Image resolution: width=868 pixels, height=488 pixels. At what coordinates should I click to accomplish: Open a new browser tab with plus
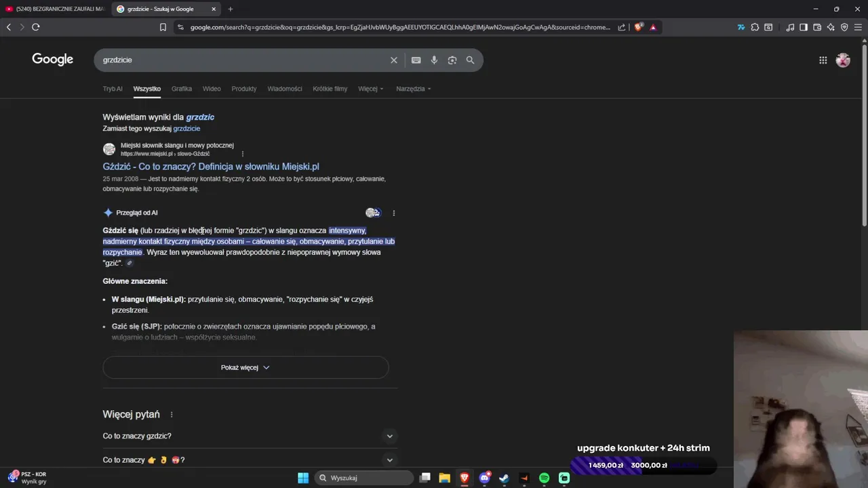pyautogui.click(x=231, y=9)
